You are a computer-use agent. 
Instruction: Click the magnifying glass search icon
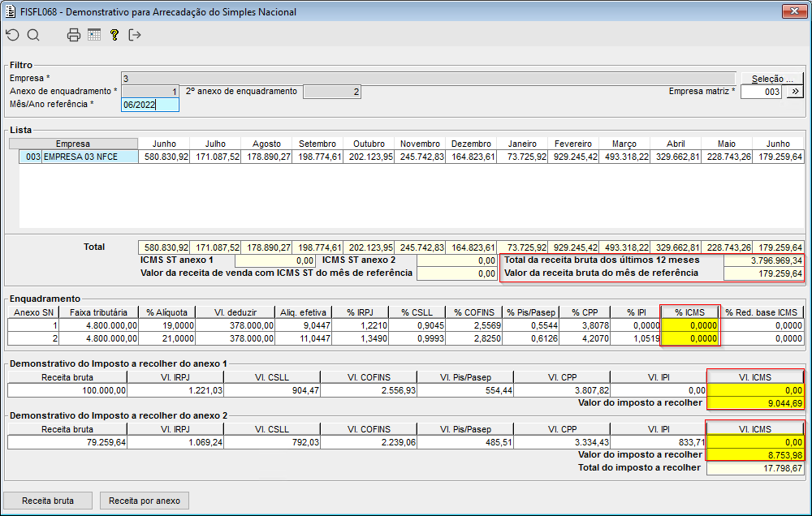tap(33, 35)
